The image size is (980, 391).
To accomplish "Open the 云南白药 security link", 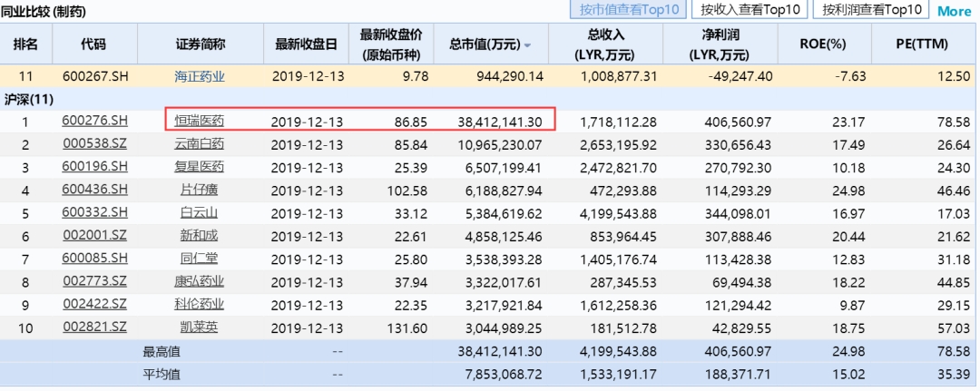I will tap(200, 144).
